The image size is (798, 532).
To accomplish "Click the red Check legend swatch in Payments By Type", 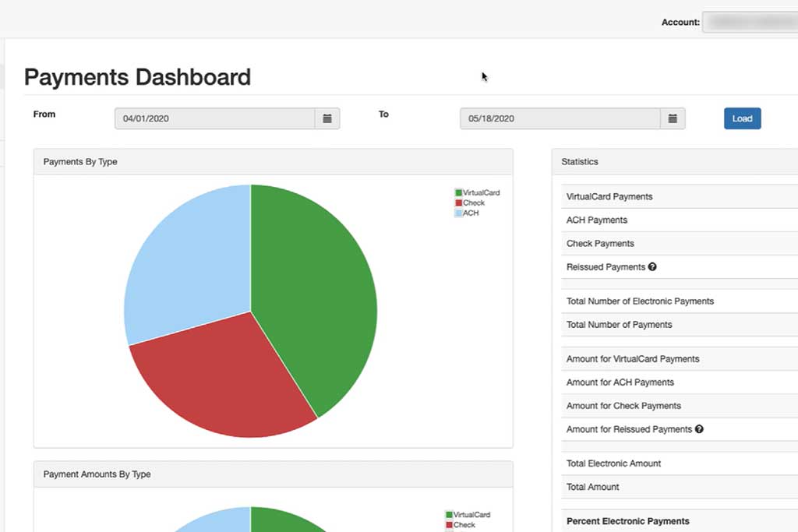I will click(x=458, y=203).
